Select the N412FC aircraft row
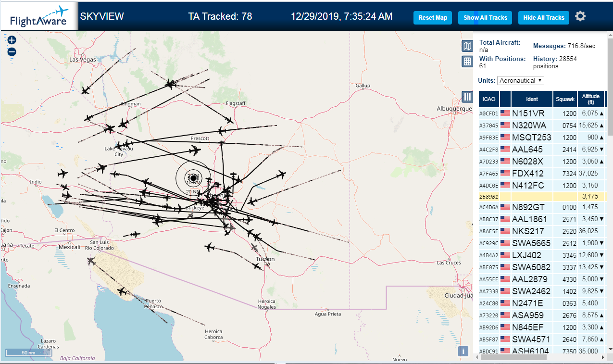Screen dimensions: 613x364 pos(542,185)
